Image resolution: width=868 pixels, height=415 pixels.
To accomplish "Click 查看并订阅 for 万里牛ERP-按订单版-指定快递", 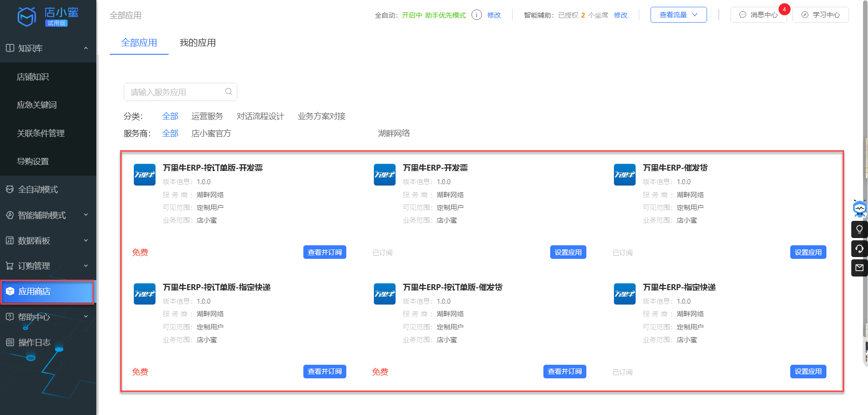I will 325,372.
